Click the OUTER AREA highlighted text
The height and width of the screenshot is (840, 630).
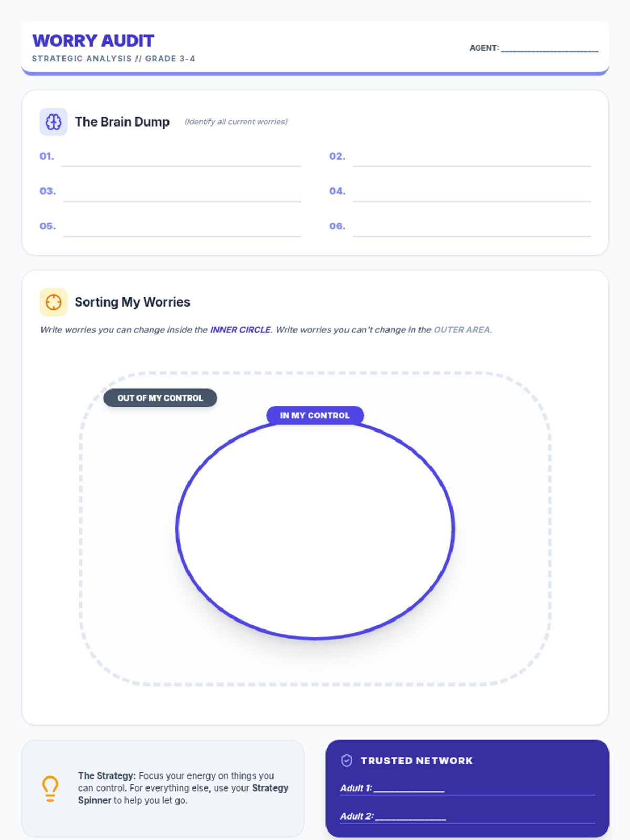[462, 330]
